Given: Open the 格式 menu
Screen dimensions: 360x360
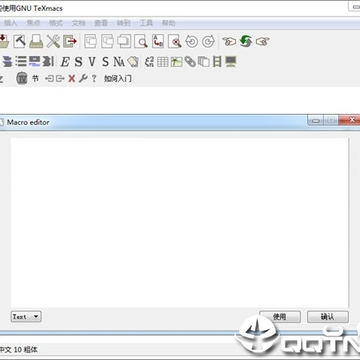Looking at the screenshot, I should coord(56,23).
